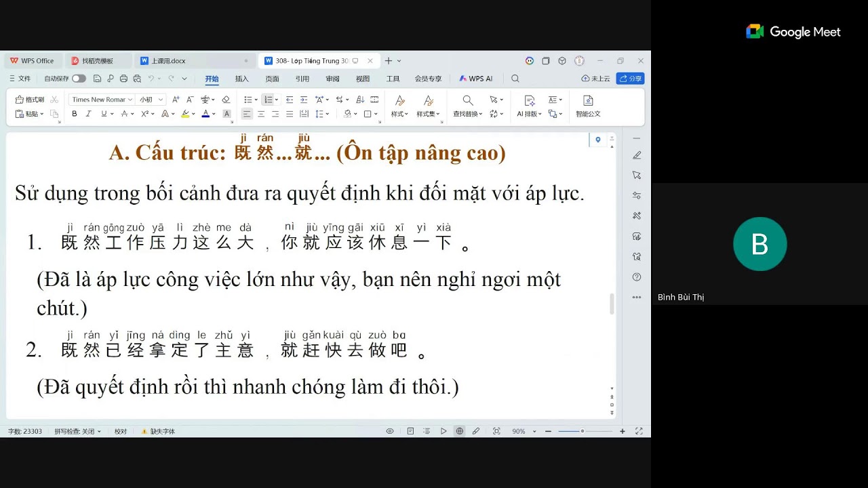Screen dimensions: 868x488
Task: Decrease font size with A- icon
Action: coord(191,100)
